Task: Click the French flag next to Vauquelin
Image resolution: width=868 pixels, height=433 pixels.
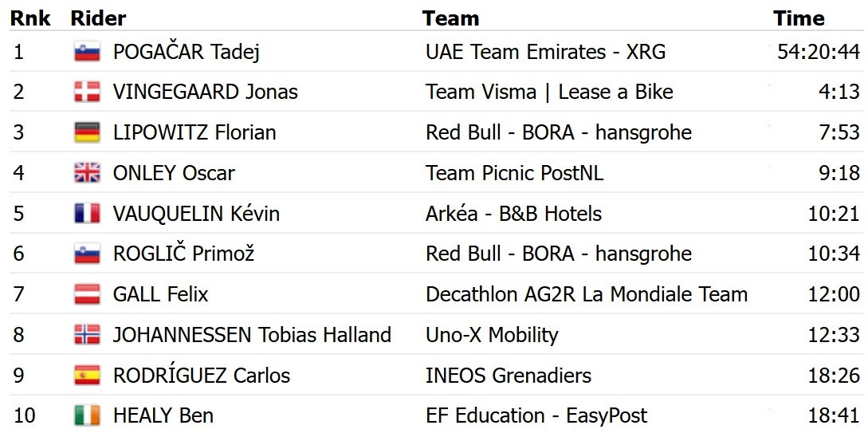Action: coord(87,213)
